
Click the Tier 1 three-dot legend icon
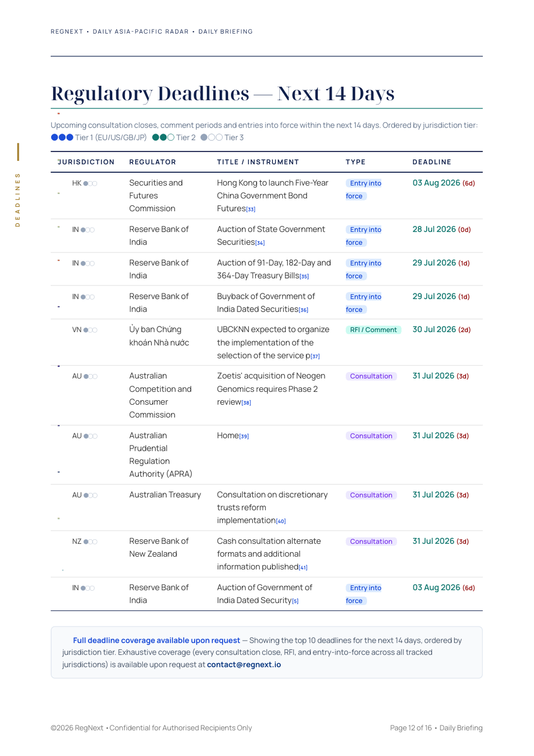(x=62, y=138)
